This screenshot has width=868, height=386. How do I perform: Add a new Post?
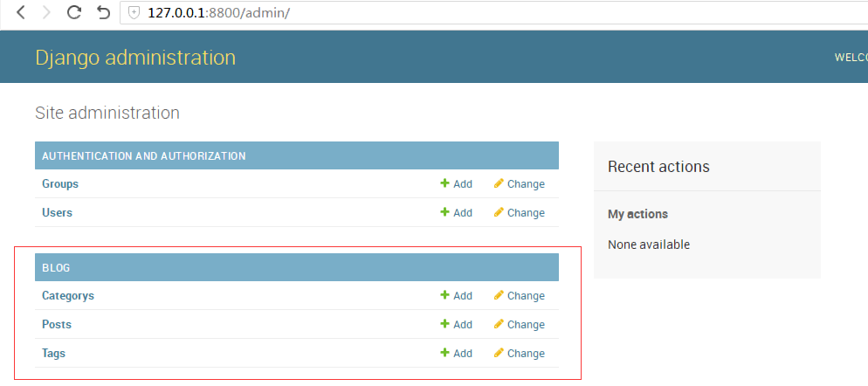point(457,325)
